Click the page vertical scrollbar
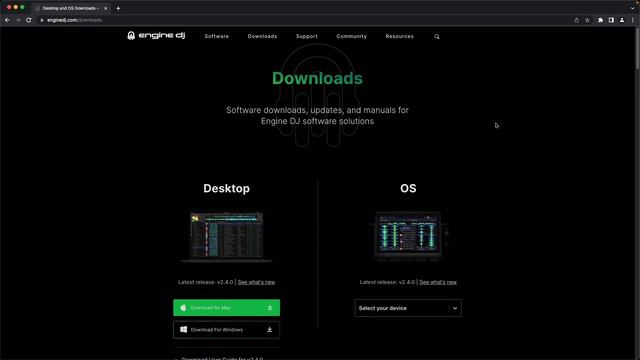640x360 pixels. pos(637,49)
